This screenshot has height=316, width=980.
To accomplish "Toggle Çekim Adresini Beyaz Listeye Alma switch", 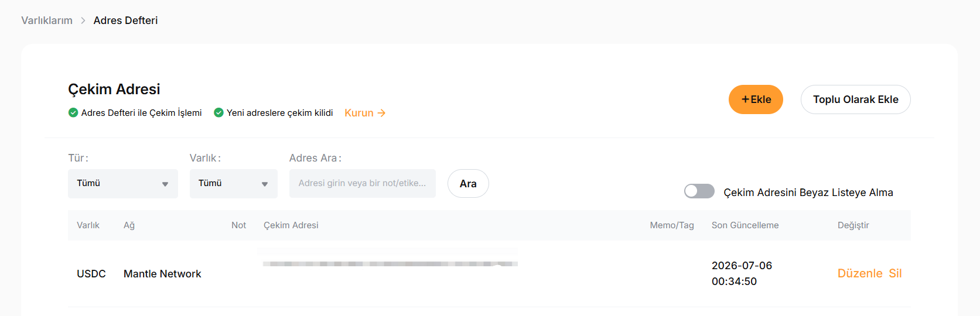I will (x=699, y=191).
